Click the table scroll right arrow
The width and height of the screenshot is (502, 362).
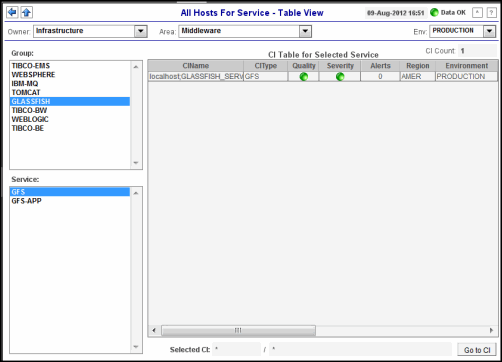click(x=491, y=330)
